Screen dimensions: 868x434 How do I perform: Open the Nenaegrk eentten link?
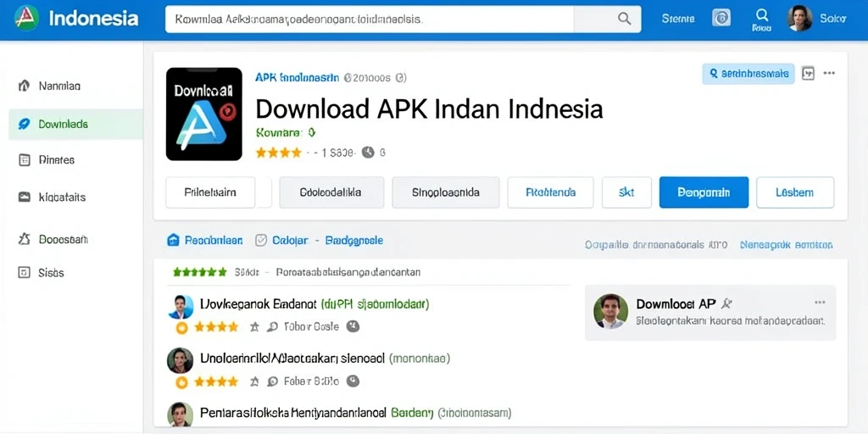point(786,245)
